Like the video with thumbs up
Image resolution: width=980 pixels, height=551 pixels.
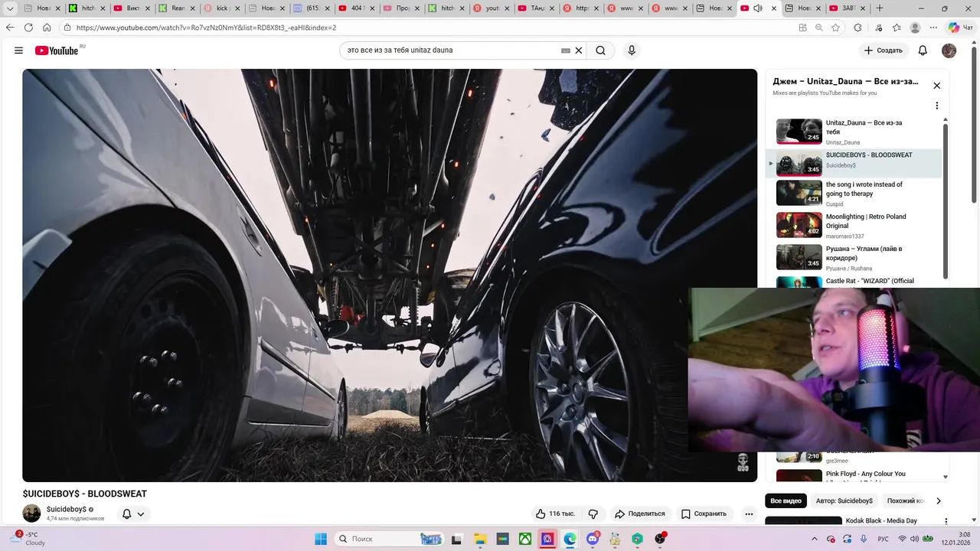[554, 514]
